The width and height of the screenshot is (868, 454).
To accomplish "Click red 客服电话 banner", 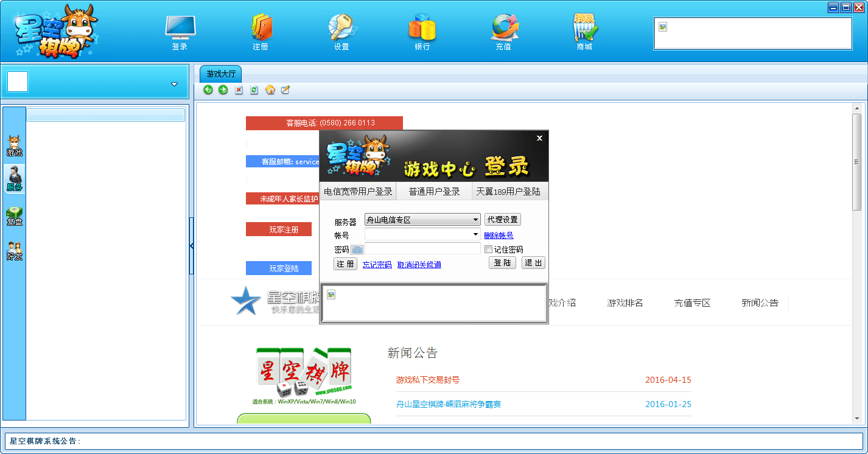I will pyautogui.click(x=324, y=123).
